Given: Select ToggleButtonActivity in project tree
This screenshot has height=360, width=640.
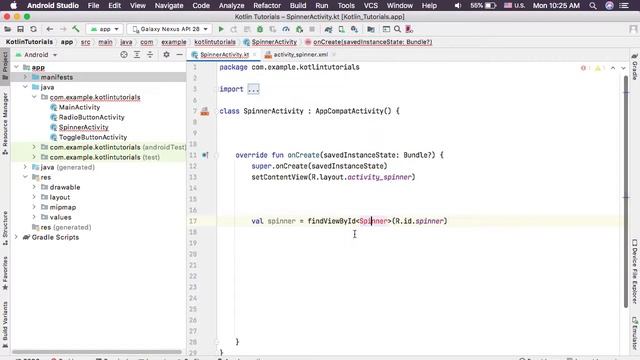Looking at the screenshot, I should [x=93, y=137].
